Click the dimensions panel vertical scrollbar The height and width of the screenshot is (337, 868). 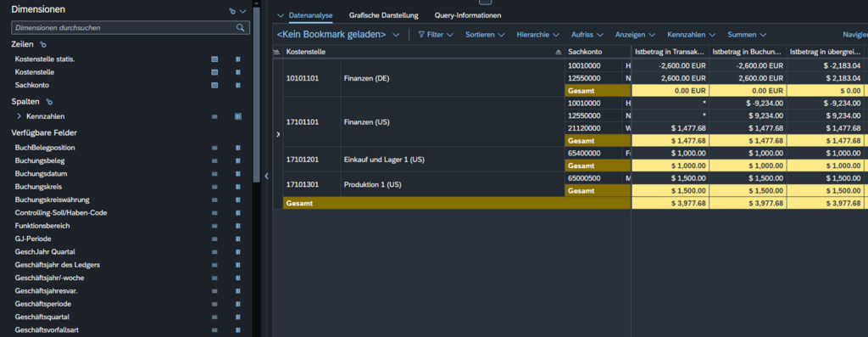[x=256, y=94]
